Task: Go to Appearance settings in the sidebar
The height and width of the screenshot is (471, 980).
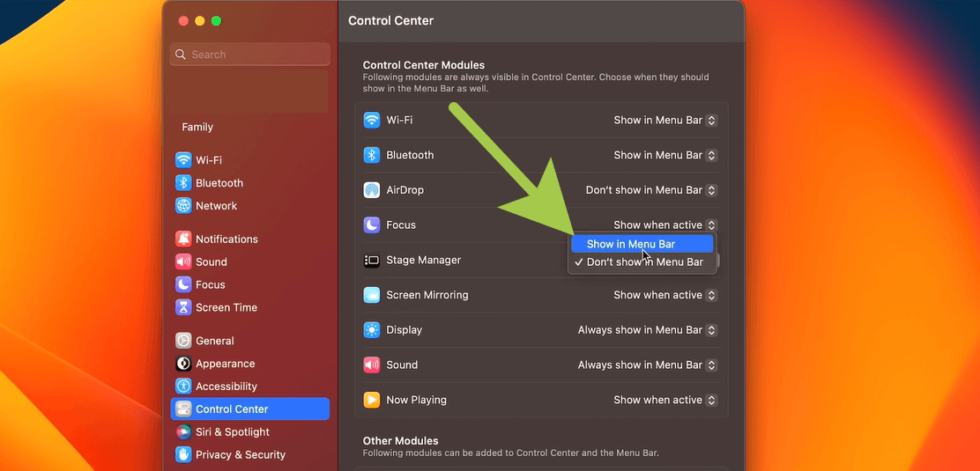Action: tap(225, 364)
